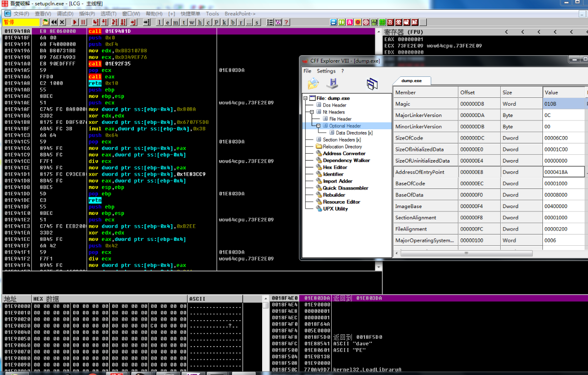The image size is (588, 375).
Task: Click the save icon in CFF Explorer
Action: point(333,83)
